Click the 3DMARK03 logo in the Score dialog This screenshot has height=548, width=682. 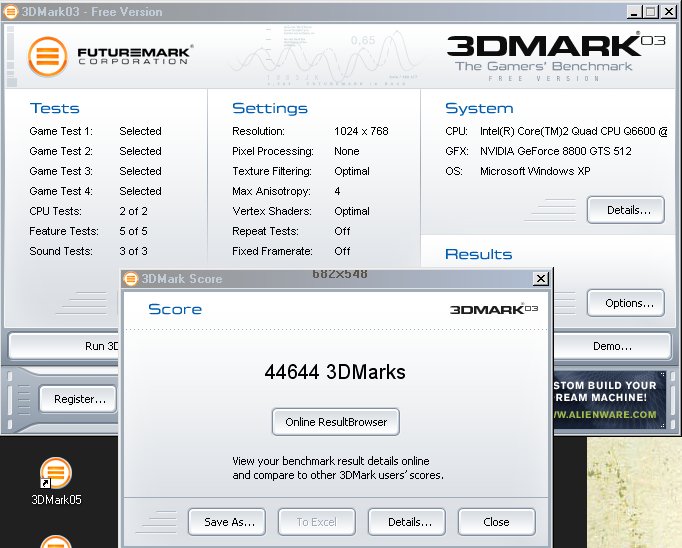point(494,309)
